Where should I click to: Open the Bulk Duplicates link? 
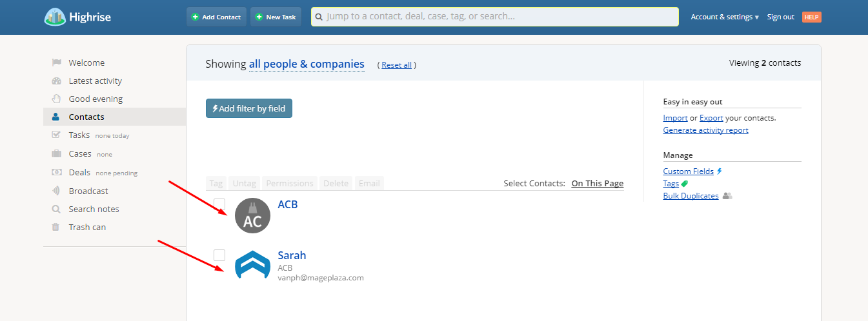point(691,196)
